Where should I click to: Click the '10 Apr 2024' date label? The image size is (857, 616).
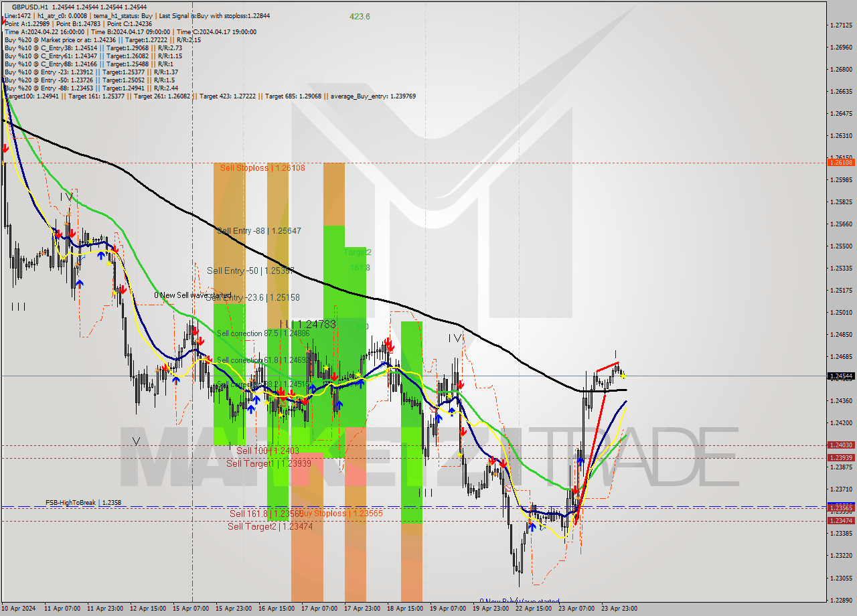coord(18,609)
